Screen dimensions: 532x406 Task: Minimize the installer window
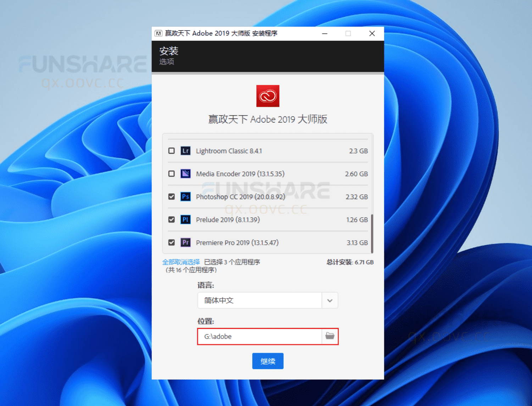point(325,33)
